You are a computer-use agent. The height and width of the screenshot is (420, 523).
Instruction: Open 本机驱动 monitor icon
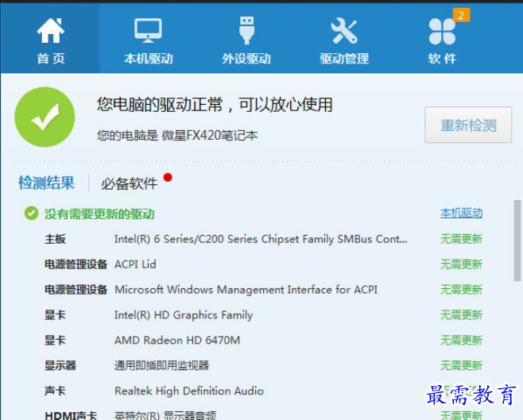click(148, 30)
